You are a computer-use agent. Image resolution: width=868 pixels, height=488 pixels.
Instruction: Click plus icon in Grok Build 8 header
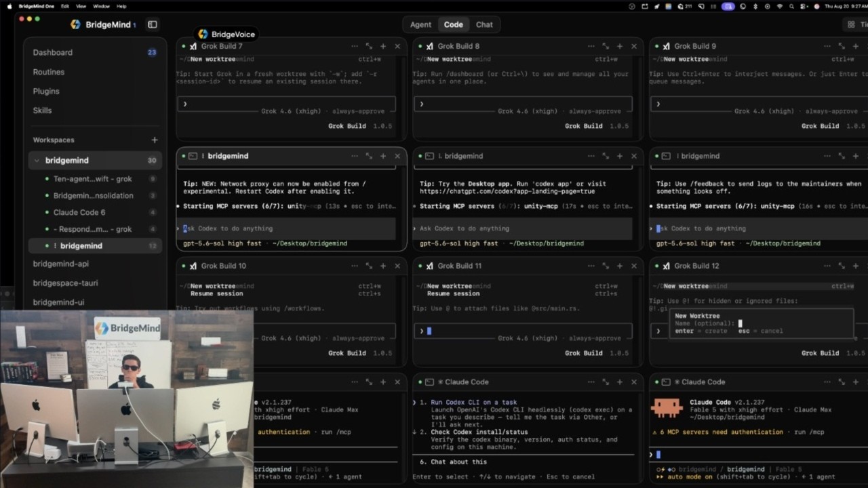tap(620, 46)
